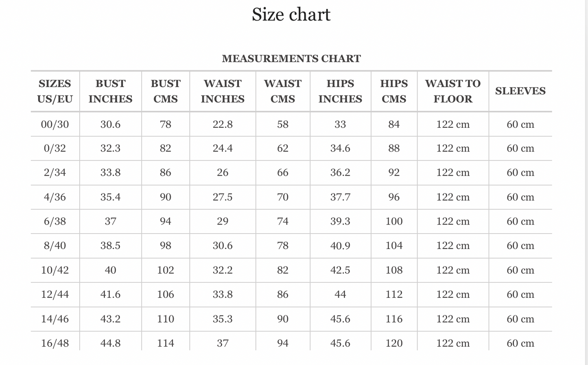Select hips inches value 39.3
This screenshot has height=365, width=588.
point(340,221)
